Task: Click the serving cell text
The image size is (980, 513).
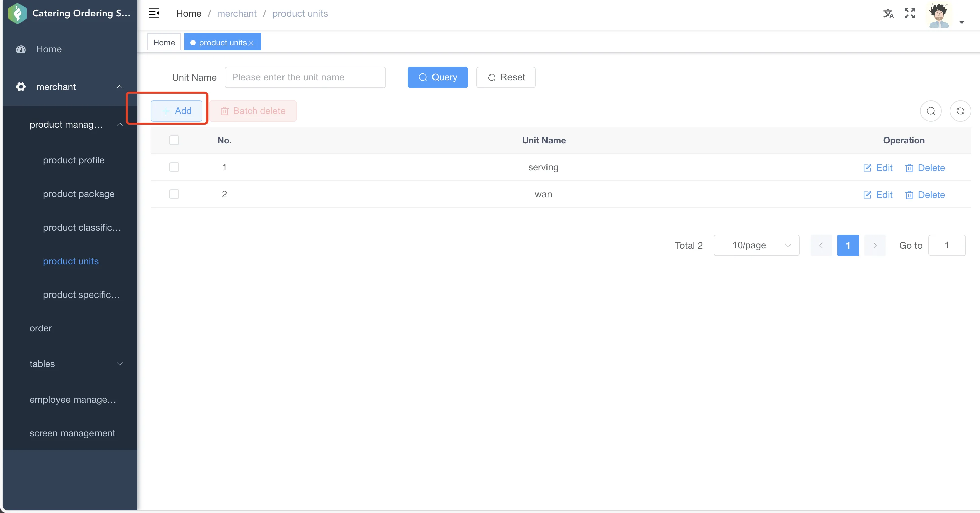Action: (543, 167)
